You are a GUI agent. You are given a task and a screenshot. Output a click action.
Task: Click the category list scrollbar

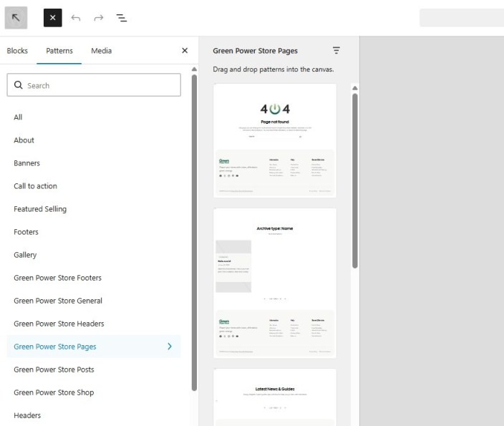pos(194,229)
